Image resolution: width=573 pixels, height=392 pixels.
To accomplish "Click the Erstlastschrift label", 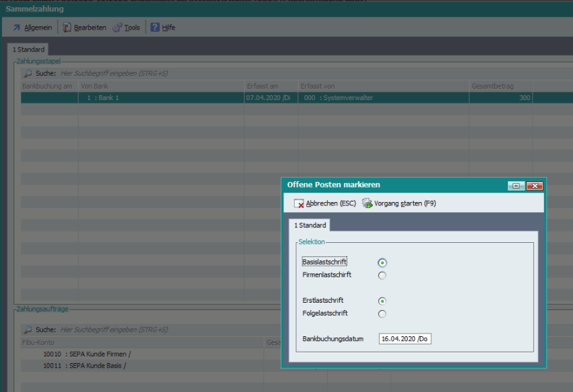I will [323, 300].
